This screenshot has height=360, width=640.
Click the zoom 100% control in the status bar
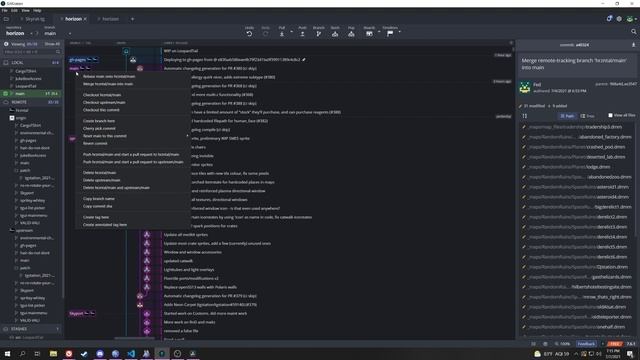[562, 344]
